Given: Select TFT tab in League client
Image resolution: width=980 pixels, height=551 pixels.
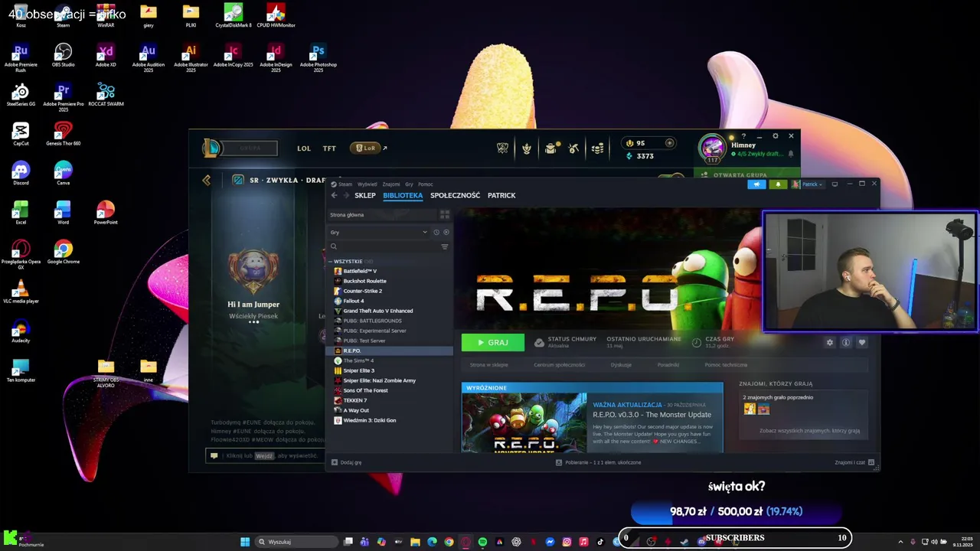Looking at the screenshot, I should pos(329,148).
